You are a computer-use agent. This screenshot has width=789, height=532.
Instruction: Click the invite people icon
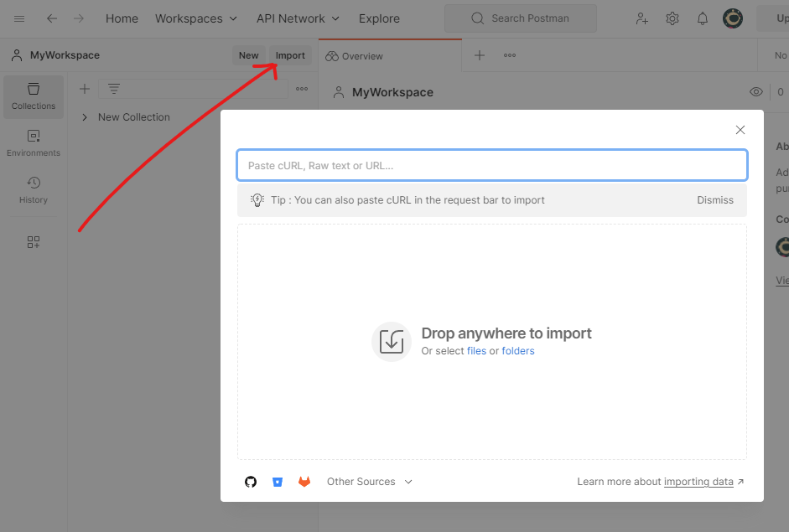coord(641,18)
